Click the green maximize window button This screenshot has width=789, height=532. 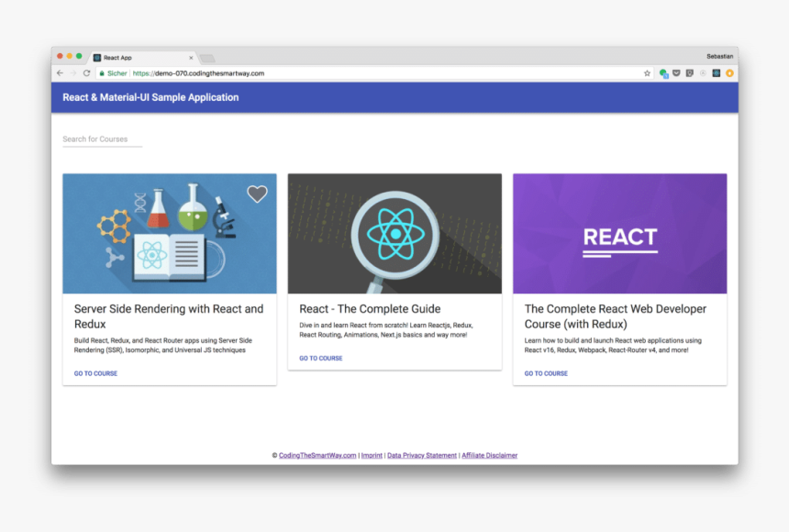coord(79,56)
